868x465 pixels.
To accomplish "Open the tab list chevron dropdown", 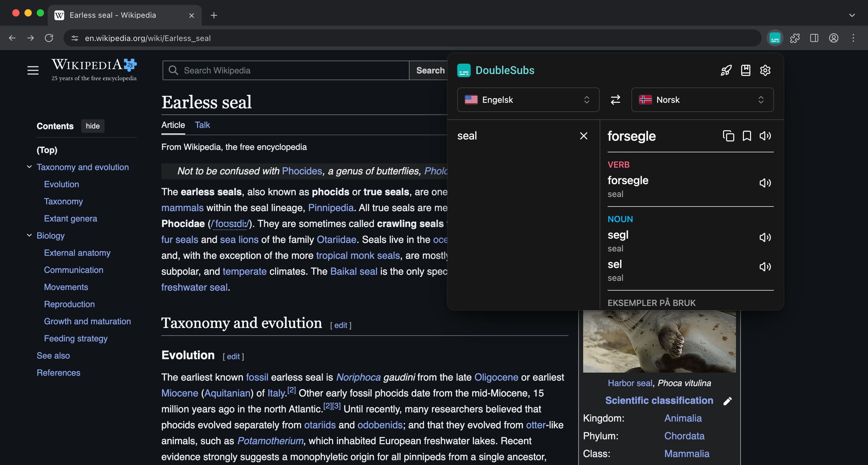I will pos(852,15).
